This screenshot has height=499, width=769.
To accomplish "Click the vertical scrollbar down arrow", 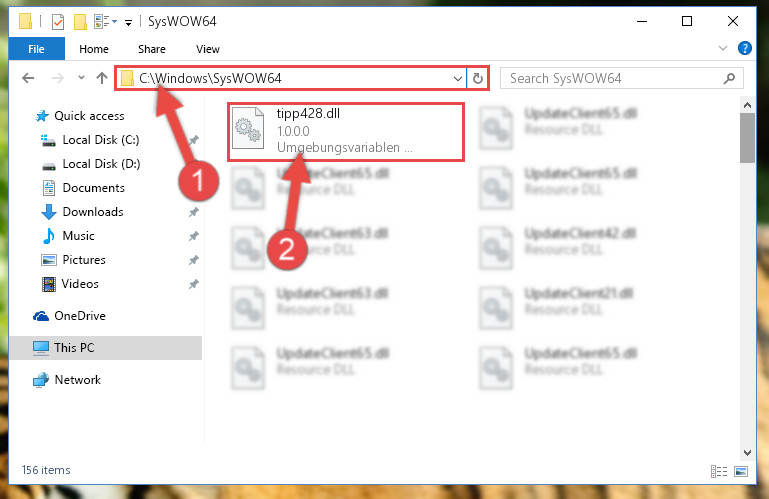I will tap(747, 452).
